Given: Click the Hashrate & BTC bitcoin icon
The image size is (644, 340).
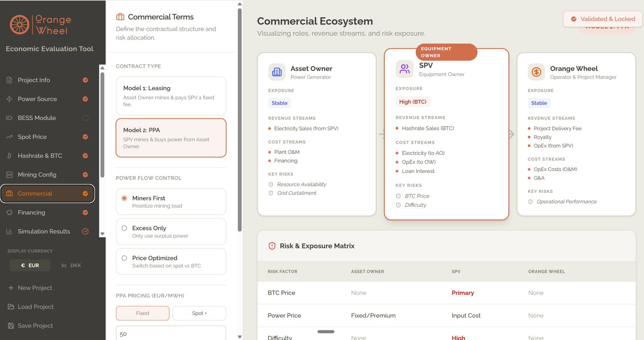Looking at the screenshot, I should 9,156.
